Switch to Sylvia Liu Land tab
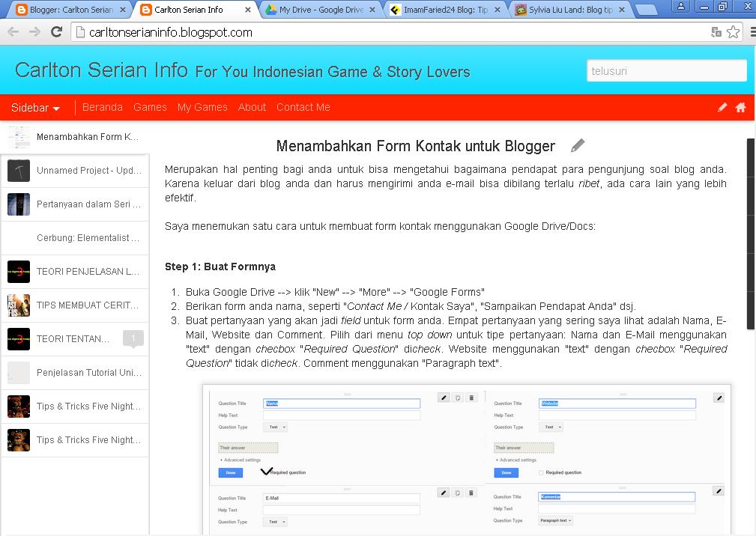This screenshot has width=756, height=536. (569, 10)
